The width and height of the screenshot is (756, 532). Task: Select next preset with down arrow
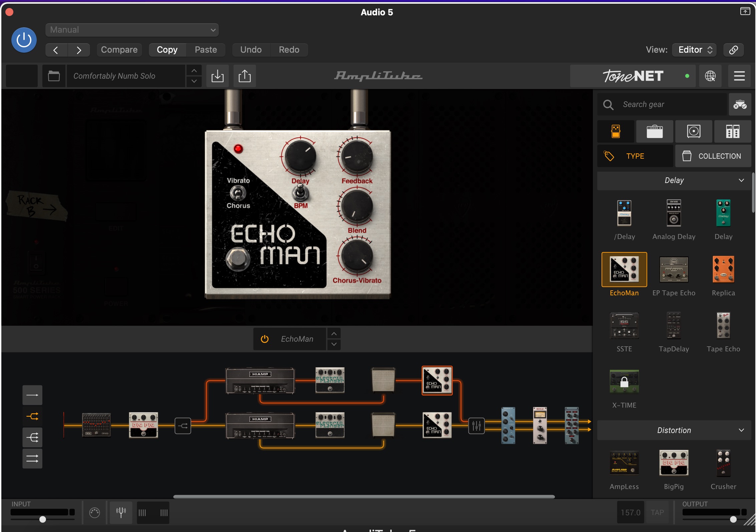click(x=194, y=81)
